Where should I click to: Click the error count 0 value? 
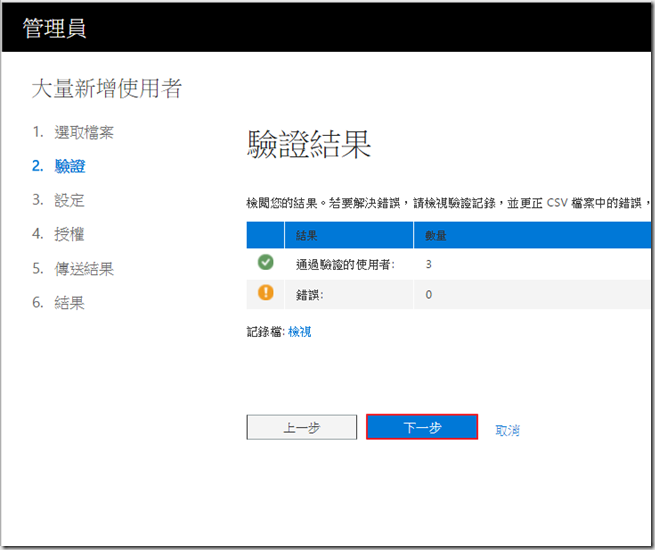[429, 295]
